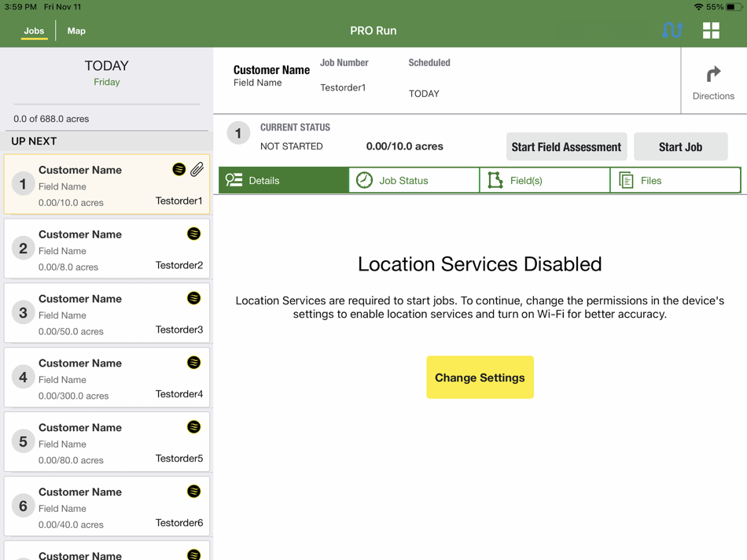Click the Start Job button
747x560 pixels.
tap(680, 147)
